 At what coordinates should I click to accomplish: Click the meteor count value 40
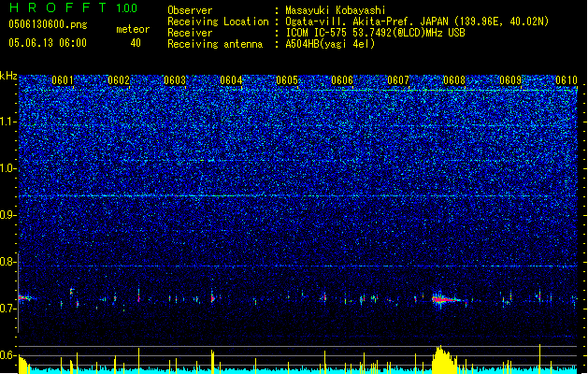click(136, 43)
